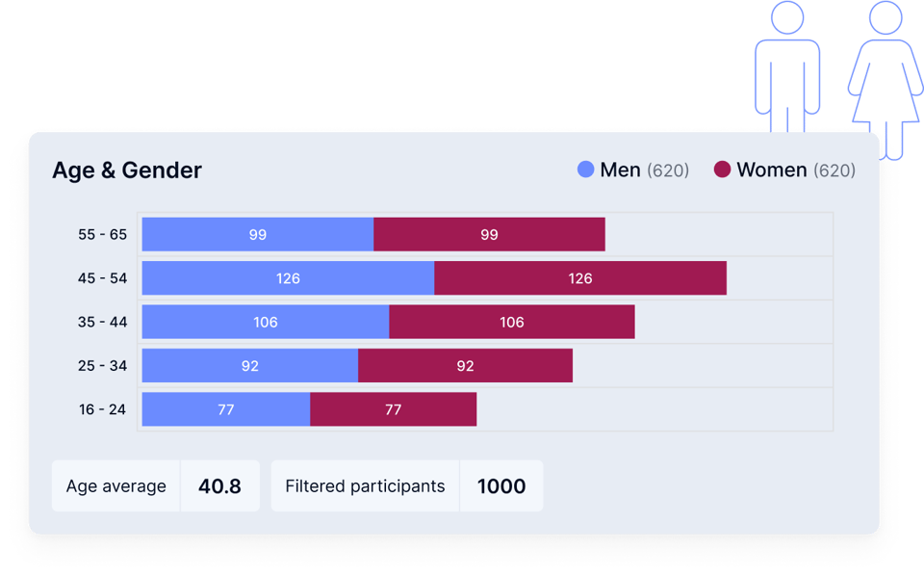Select the Women bar for 55 - 65
Image resolution: width=924 pixels, height=576 pixels.
489,234
